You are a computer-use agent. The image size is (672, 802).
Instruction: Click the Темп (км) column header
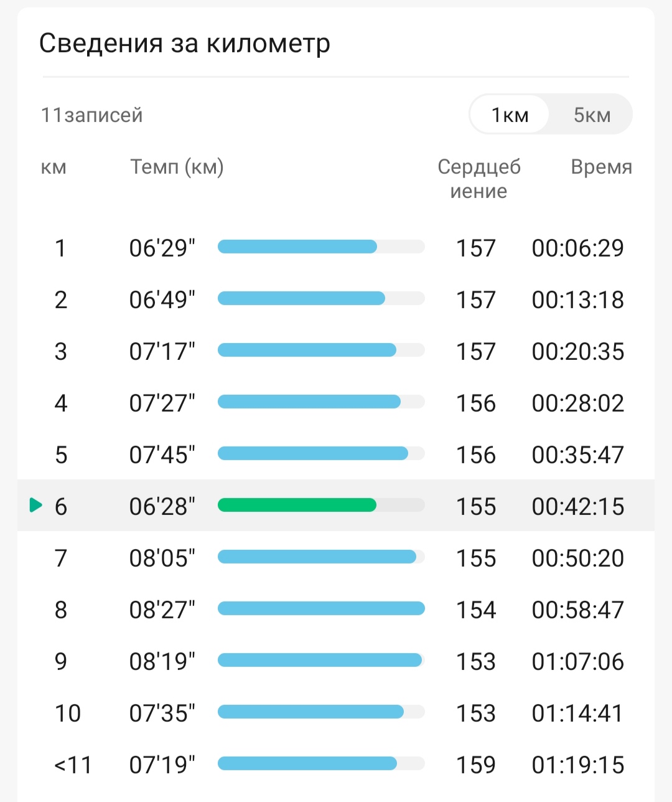pos(177,167)
